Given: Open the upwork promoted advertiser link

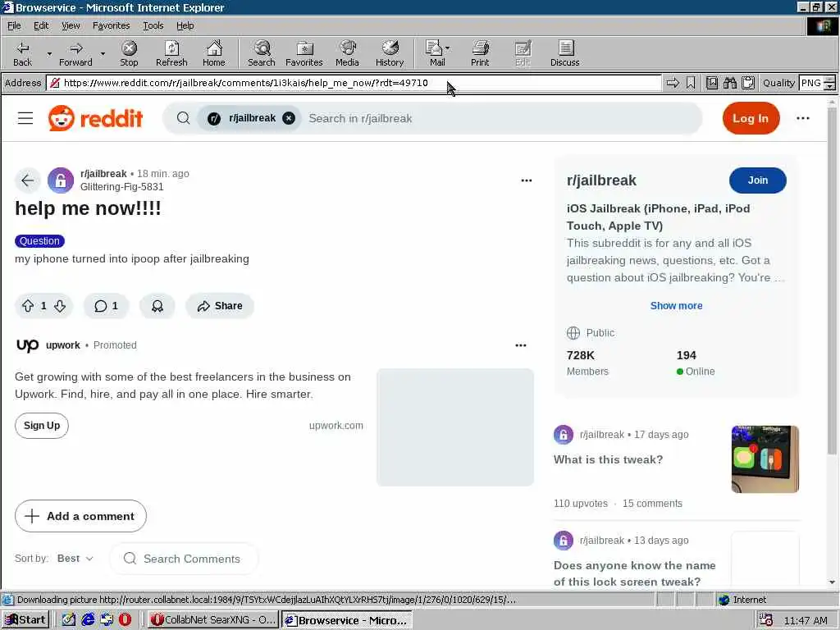Looking at the screenshot, I should pyautogui.click(x=62, y=345).
